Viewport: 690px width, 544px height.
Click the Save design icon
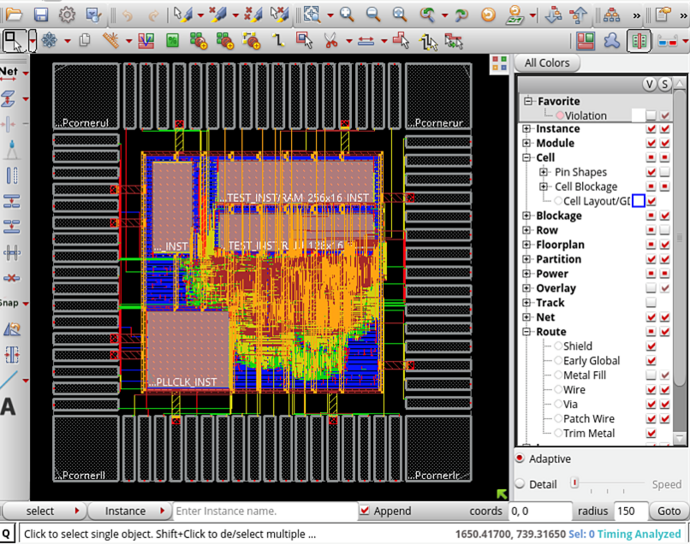[x=41, y=15]
